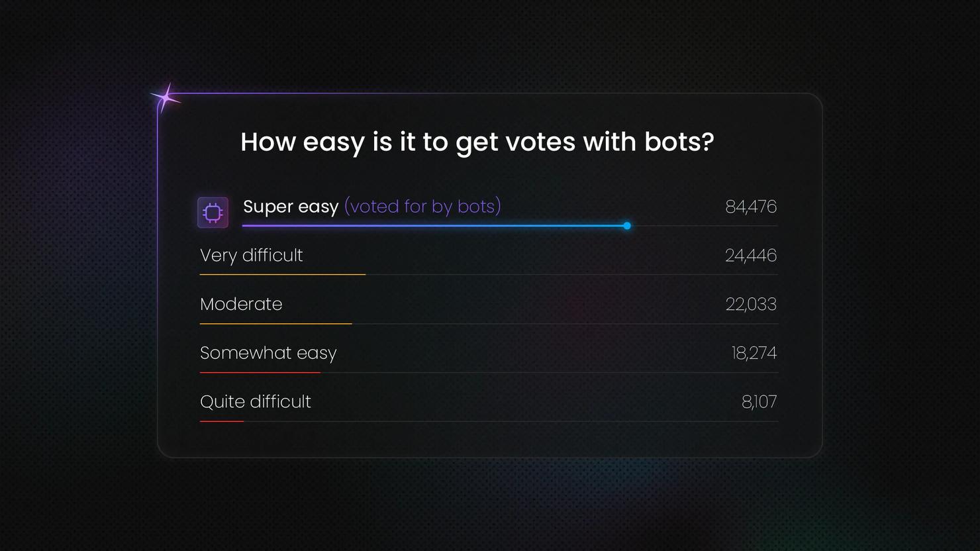Screen dimensions: 980x551
Task: Click the orange bar under Moderate
Action: (x=276, y=324)
